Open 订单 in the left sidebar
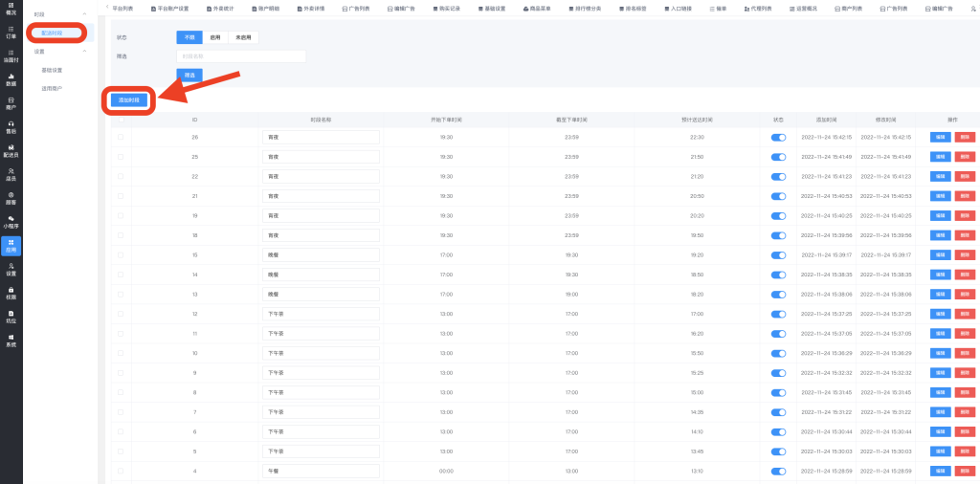 [11, 33]
